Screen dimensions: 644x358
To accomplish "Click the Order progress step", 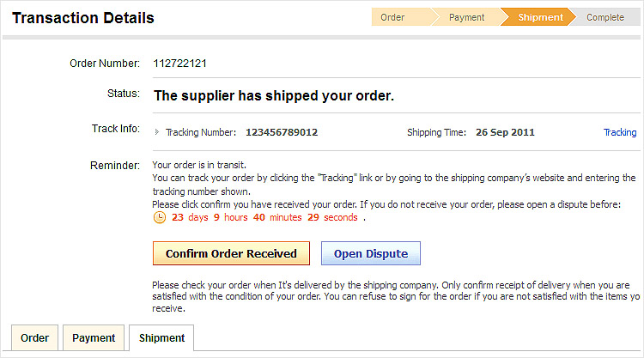I will coord(392,17).
